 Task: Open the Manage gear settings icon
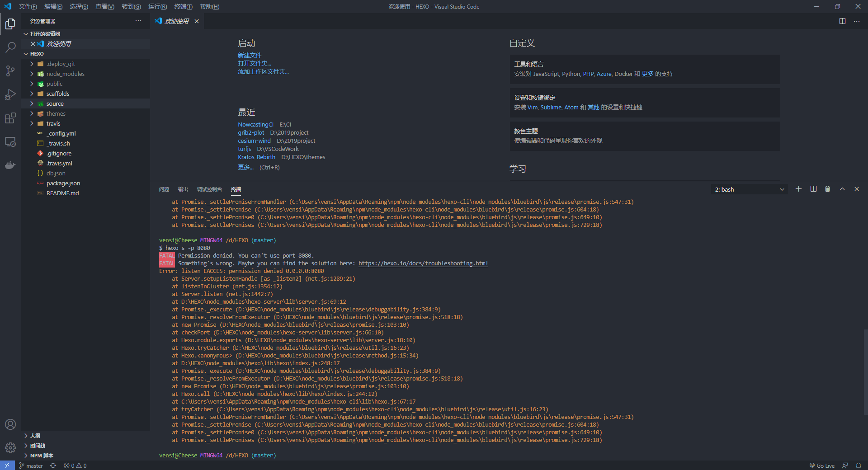(x=10, y=448)
